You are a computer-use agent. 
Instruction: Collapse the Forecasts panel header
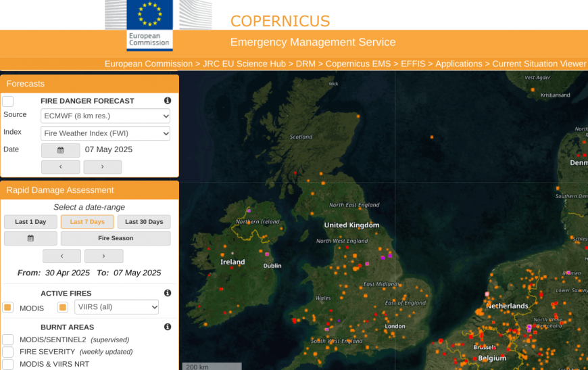(89, 84)
